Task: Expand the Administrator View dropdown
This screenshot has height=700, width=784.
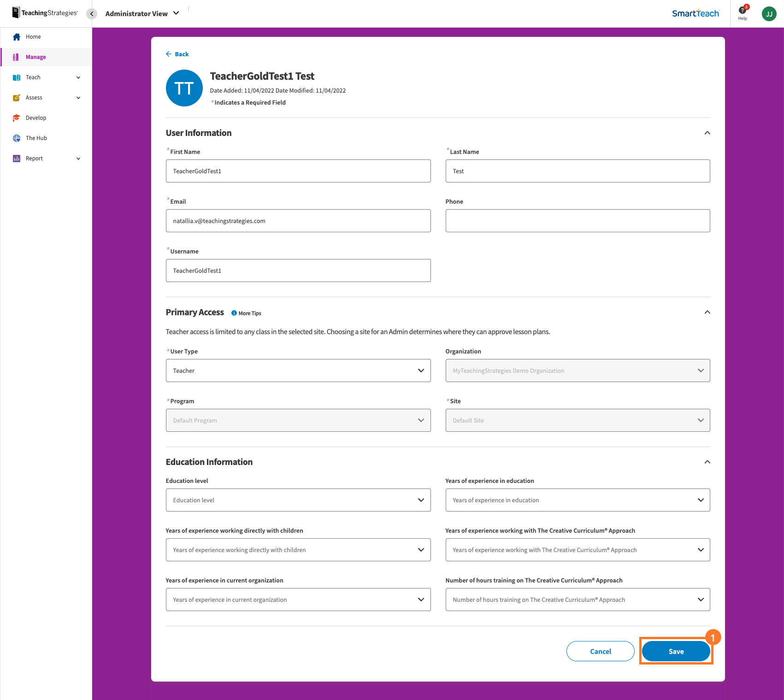Action: [x=176, y=13]
